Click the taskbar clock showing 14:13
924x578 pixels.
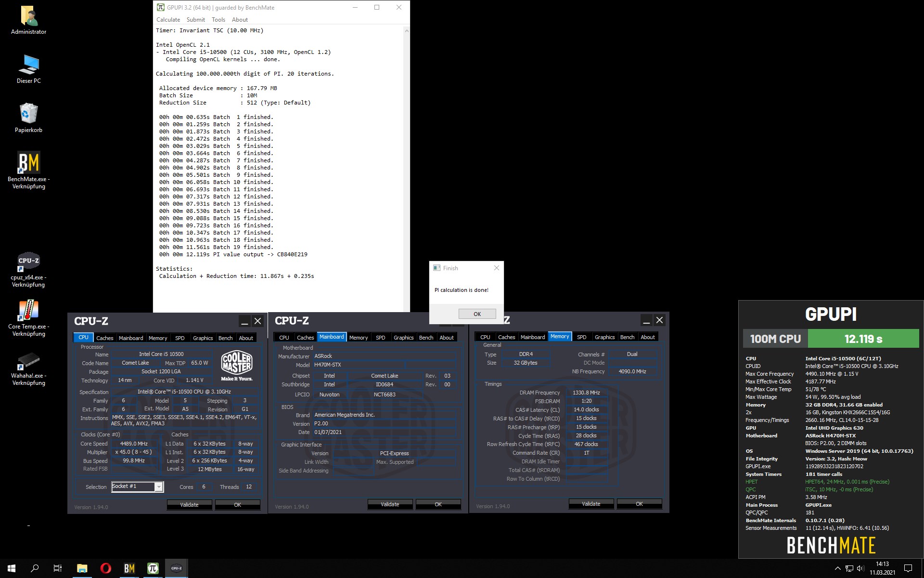click(882, 568)
